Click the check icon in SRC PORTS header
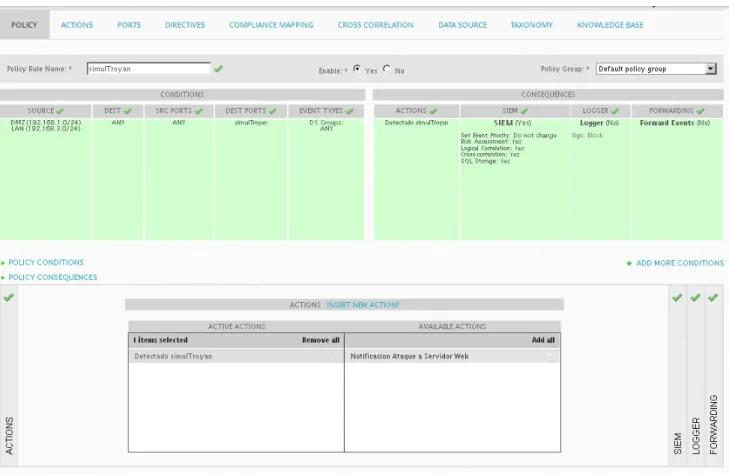Image resolution: width=729 pixels, height=474 pixels. pyautogui.click(x=199, y=111)
